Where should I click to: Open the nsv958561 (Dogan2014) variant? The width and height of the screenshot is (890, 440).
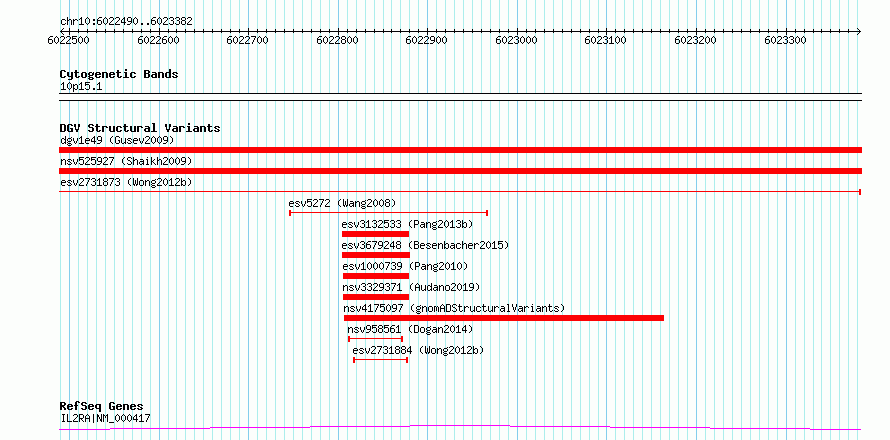[375, 339]
